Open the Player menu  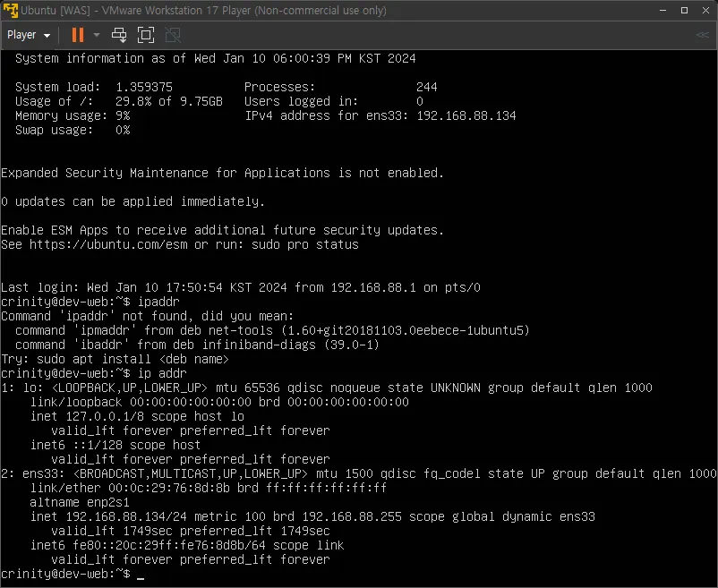tap(29, 35)
